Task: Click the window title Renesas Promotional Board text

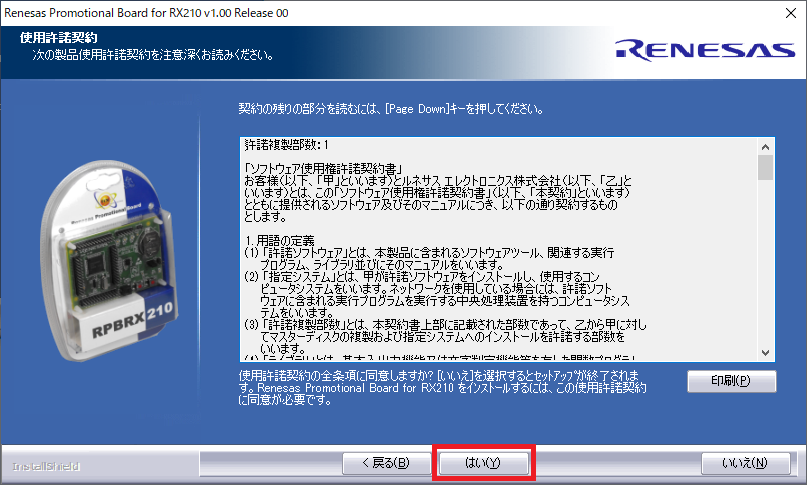Action: tap(146, 13)
